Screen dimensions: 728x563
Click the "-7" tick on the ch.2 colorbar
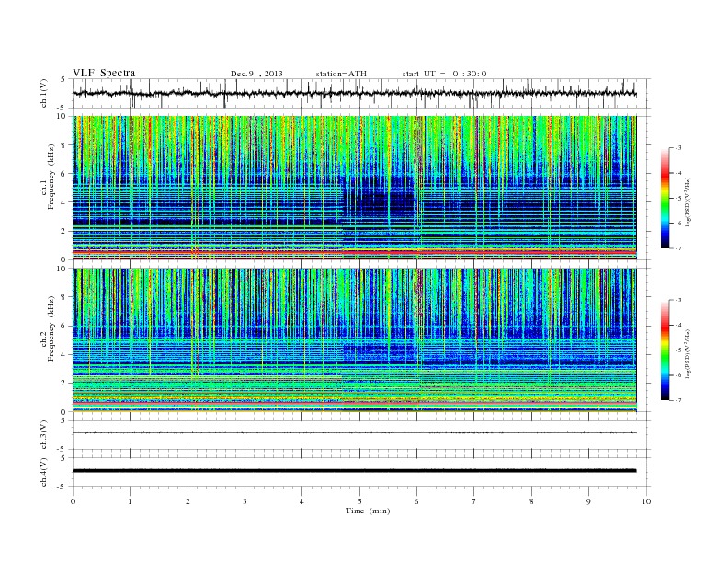677,400
